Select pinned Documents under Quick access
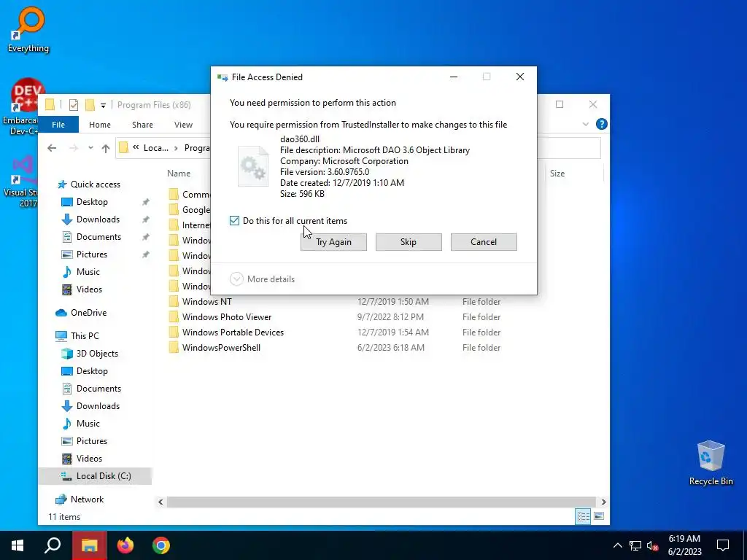The image size is (747, 560). coord(98,237)
